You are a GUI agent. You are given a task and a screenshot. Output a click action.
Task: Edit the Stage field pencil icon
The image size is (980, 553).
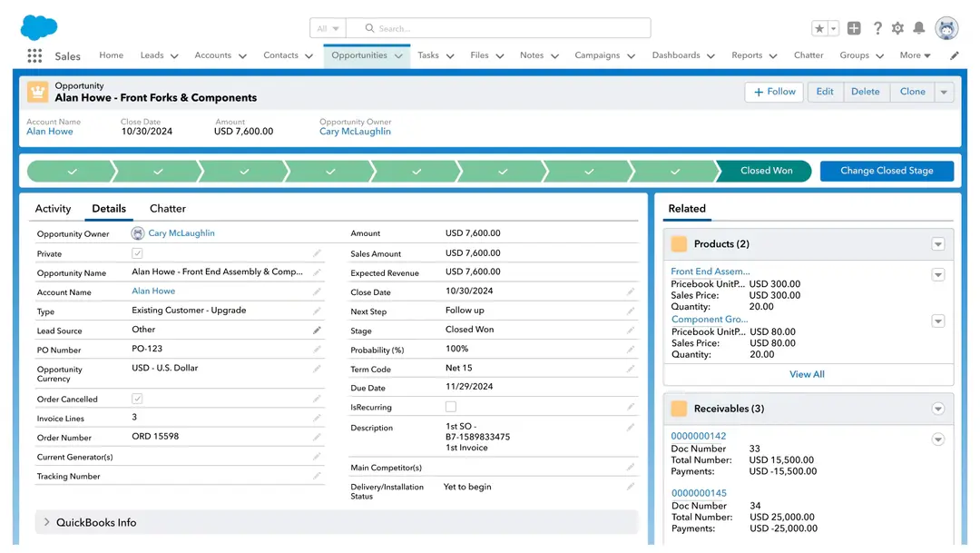631,330
